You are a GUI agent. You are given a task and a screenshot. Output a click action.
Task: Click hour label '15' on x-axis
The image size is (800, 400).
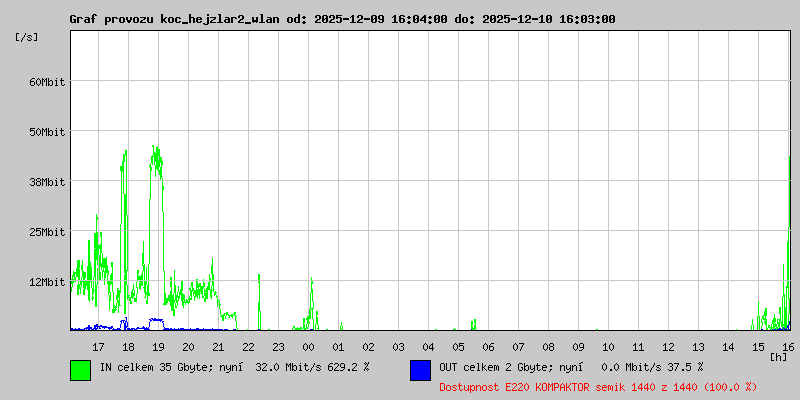pos(759,347)
